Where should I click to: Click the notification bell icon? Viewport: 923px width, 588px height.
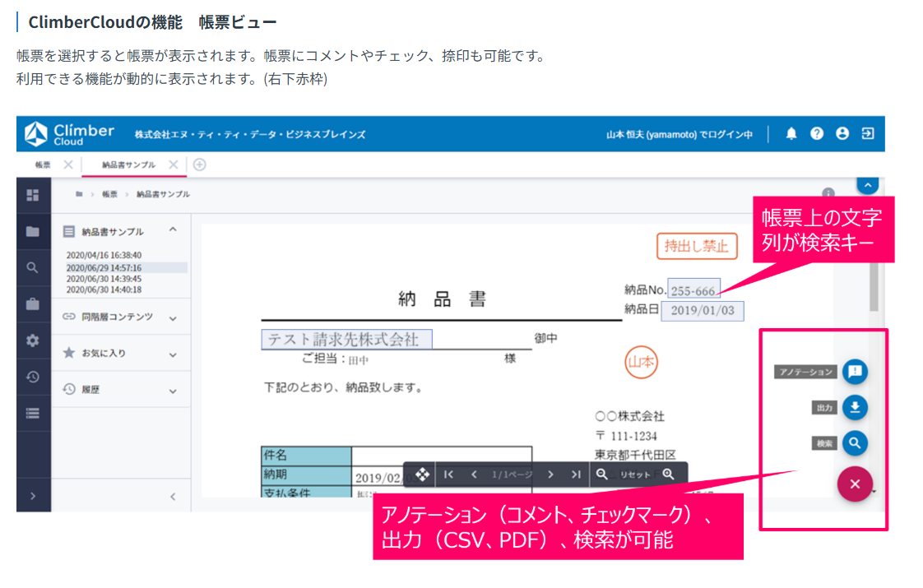tap(791, 133)
